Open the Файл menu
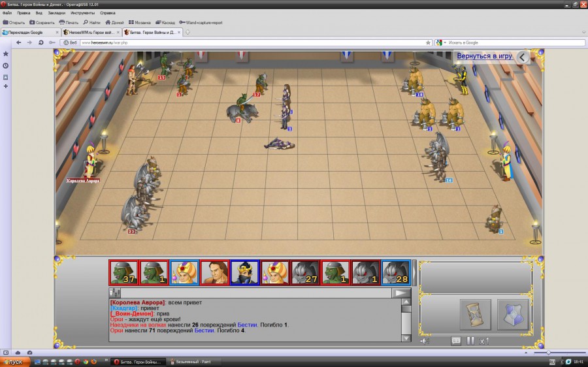 coord(7,13)
